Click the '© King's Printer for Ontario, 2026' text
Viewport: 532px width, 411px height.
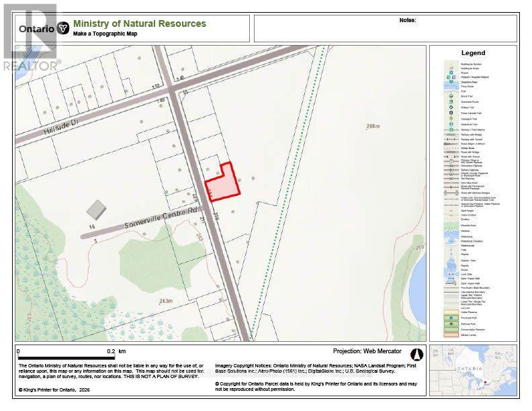54,390
